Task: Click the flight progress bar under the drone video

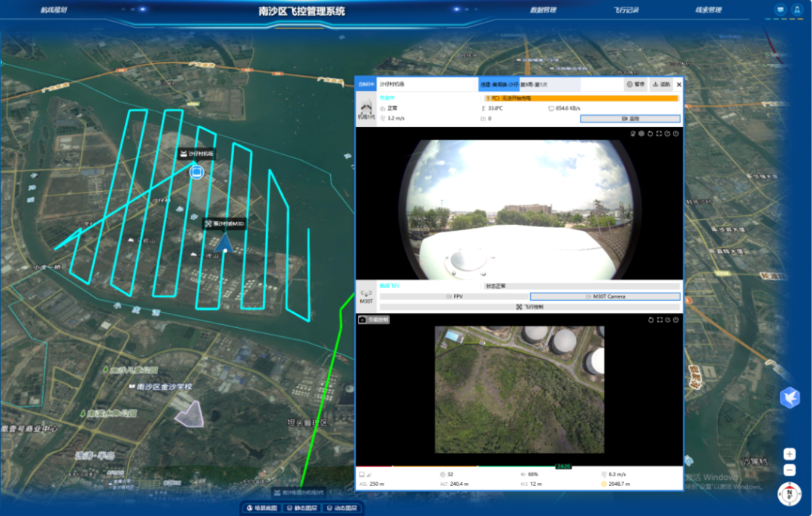Action: (x=519, y=466)
